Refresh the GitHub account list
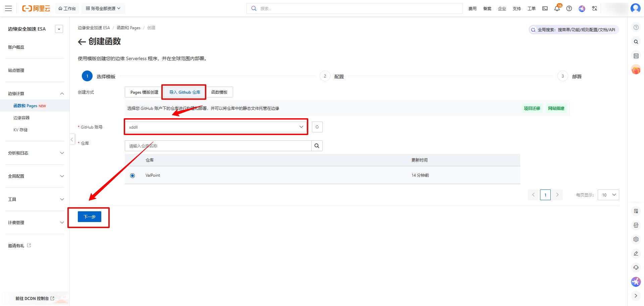 pyautogui.click(x=317, y=127)
